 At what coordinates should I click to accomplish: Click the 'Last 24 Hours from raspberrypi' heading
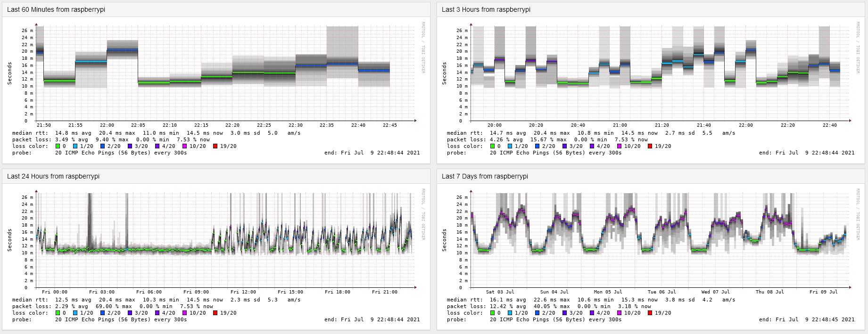coord(53,176)
